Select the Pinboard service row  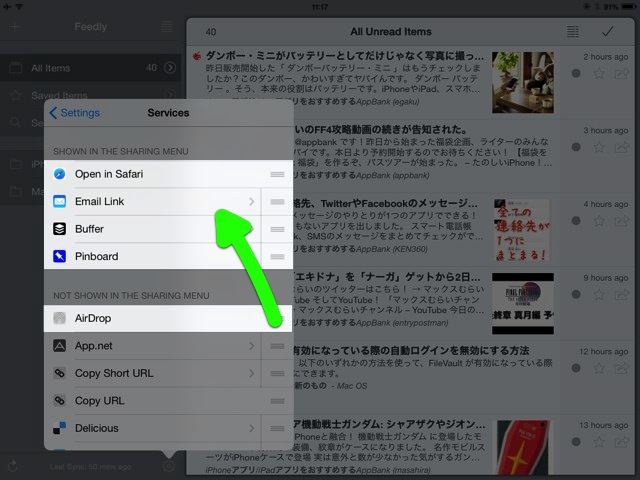pos(169,256)
